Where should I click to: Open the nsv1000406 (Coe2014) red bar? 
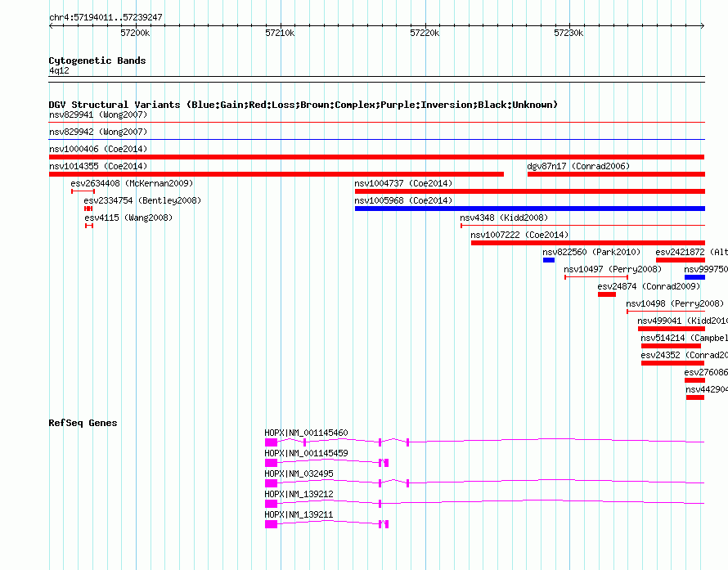(376, 157)
